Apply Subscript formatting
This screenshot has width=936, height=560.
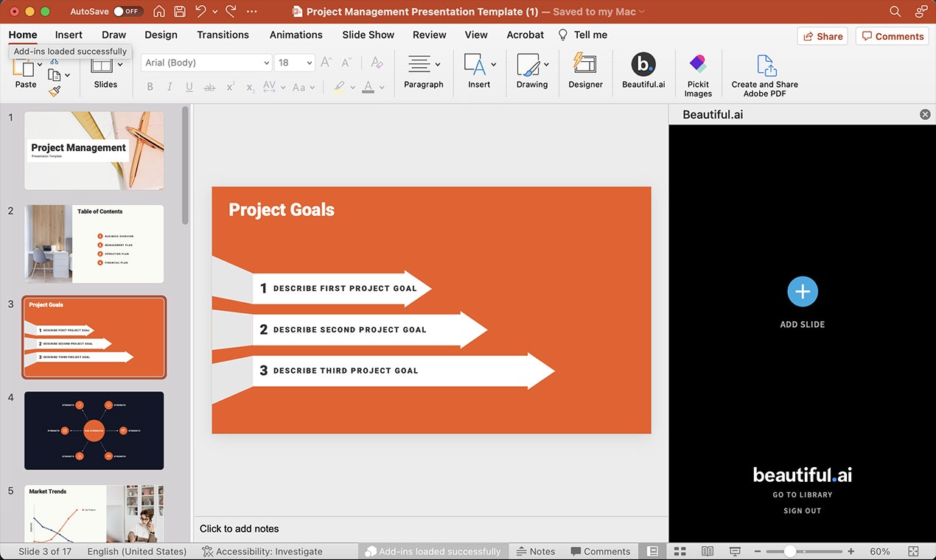click(251, 87)
